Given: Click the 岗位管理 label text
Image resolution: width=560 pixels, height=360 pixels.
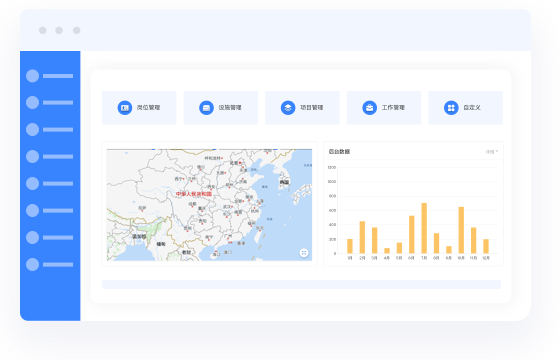Looking at the screenshot, I should 148,108.
